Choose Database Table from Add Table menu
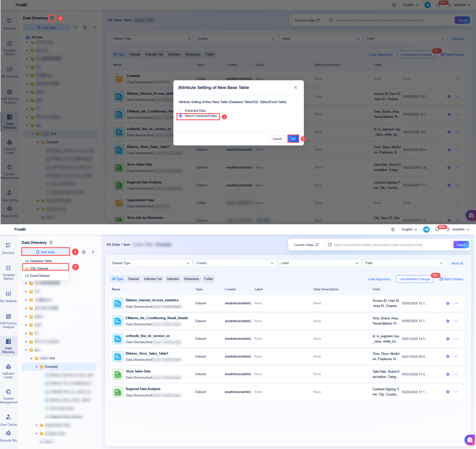 click(38, 261)
